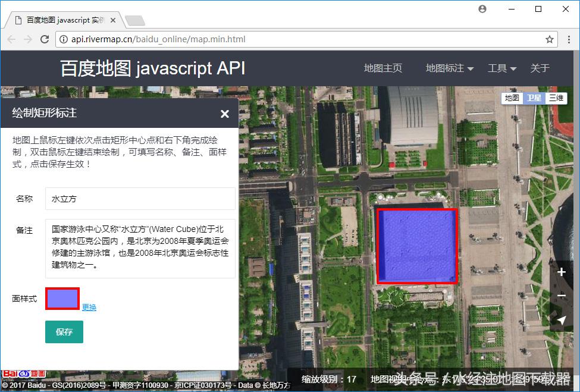Reload the page with the refresh icon
Viewport: 580px width, 392px height.
tap(45, 39)
